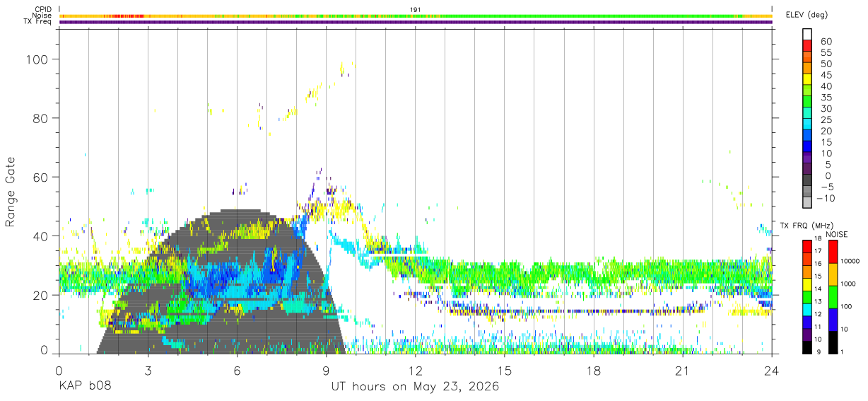Image resolution: width=868 pixels, height=401 pixels.
Task: Click the orange-green noise strip above the plot
Action: (x=416, y=16)
